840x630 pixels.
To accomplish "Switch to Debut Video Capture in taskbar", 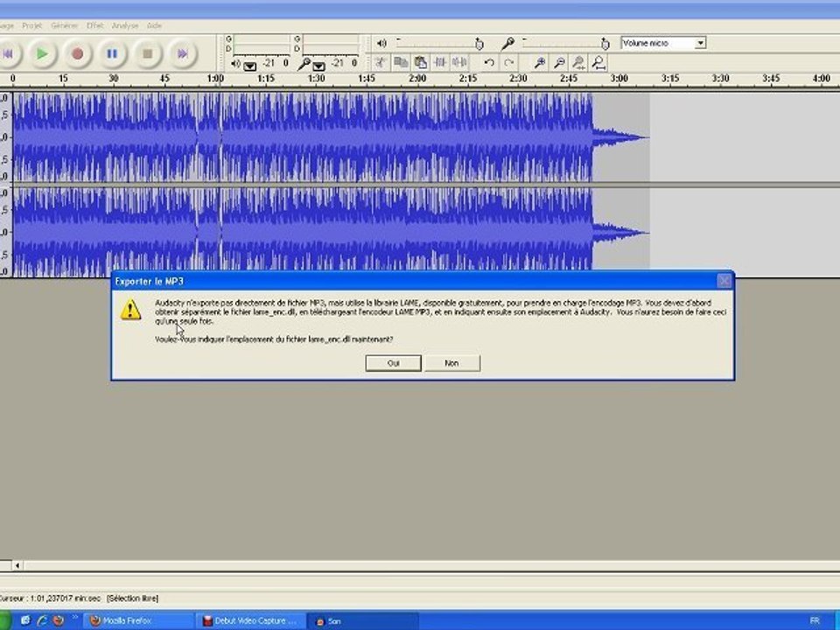I will [251, 621].
